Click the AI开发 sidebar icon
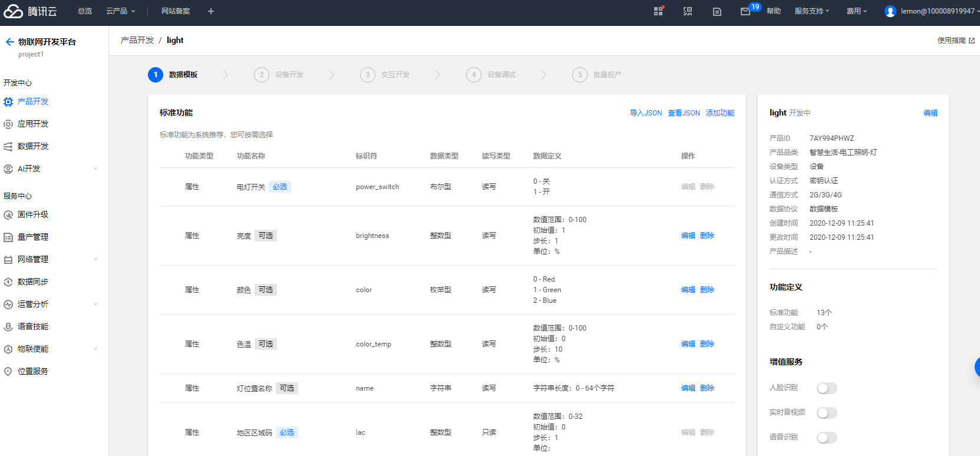The height and width of the screenshot is (456, 980). click(x=8, y=169)
